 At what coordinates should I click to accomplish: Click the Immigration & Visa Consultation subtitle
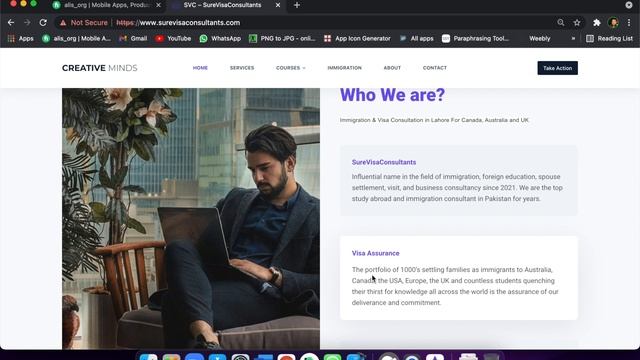434,120
